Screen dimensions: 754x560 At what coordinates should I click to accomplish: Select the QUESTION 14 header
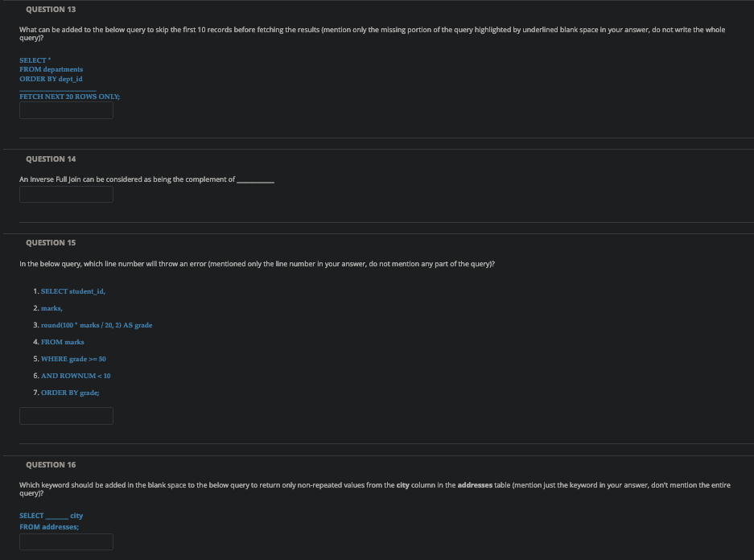point(51,159)
